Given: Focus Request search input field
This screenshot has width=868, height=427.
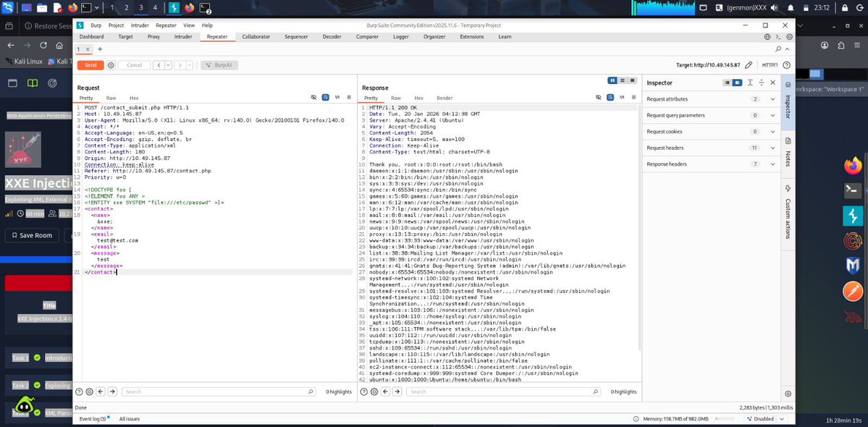Looking at the screenshot, I should click(x=219, y=392).
